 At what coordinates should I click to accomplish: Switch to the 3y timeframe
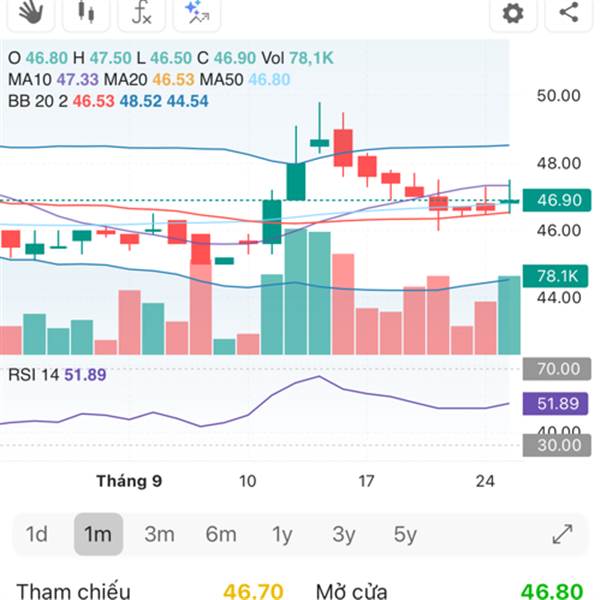tap(344, 535)
